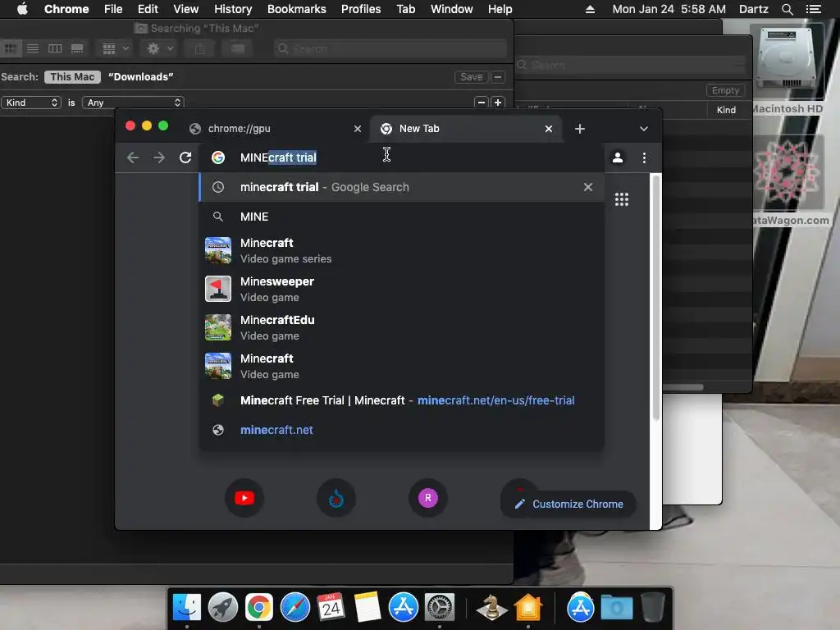The image size is (840, 630).
Task: Open the Chrome profile avatar icon
Action: click(618, 157)
